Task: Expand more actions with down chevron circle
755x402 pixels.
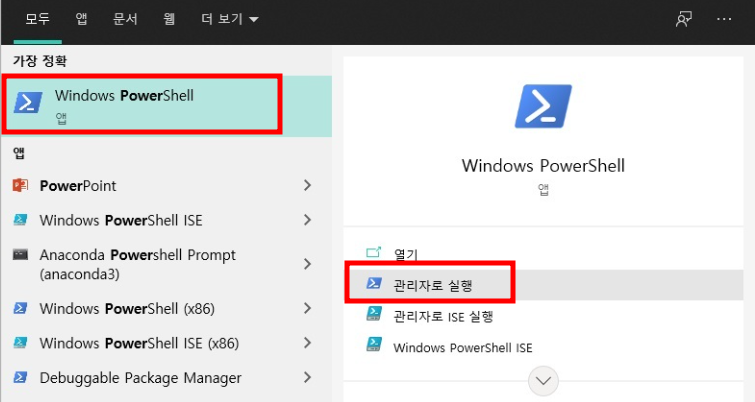Action: pos(543,381)
